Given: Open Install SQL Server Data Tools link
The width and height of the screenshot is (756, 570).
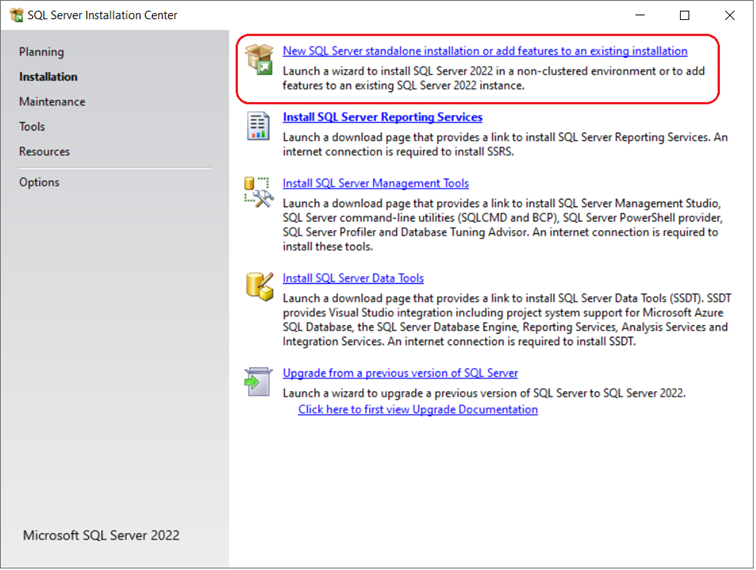Looking at the screenshot, I should 353,278.
